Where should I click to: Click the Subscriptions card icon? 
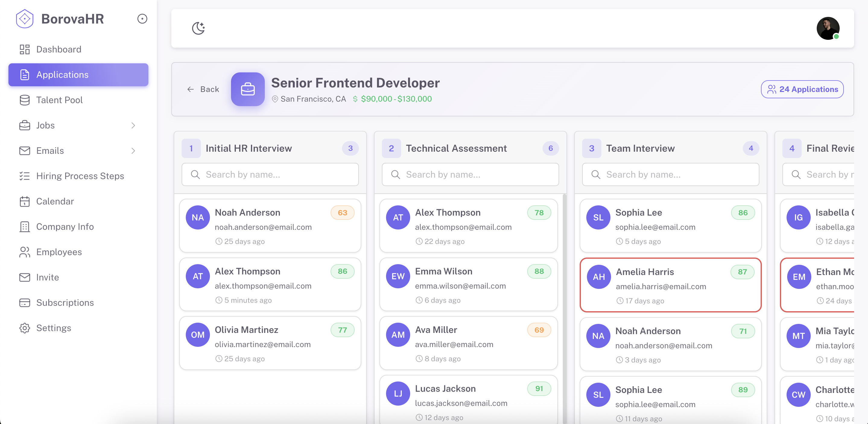(x=25, y=303)
